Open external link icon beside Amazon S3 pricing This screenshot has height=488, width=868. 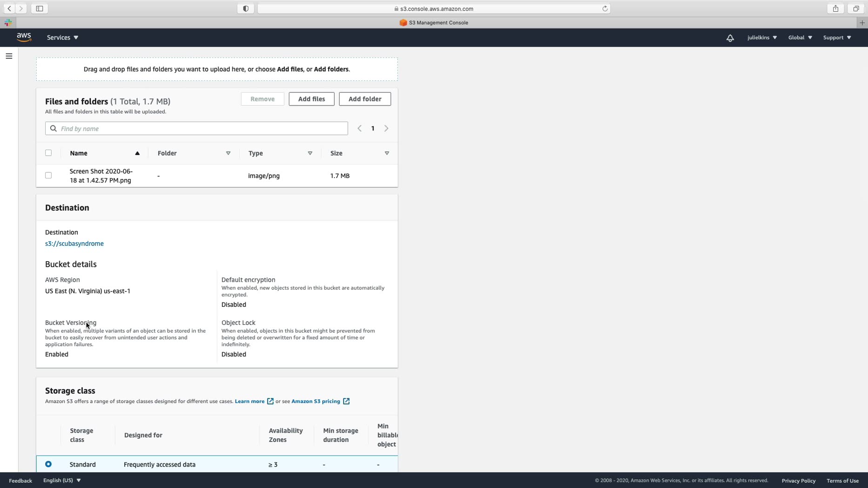click(x=346, y=401)
